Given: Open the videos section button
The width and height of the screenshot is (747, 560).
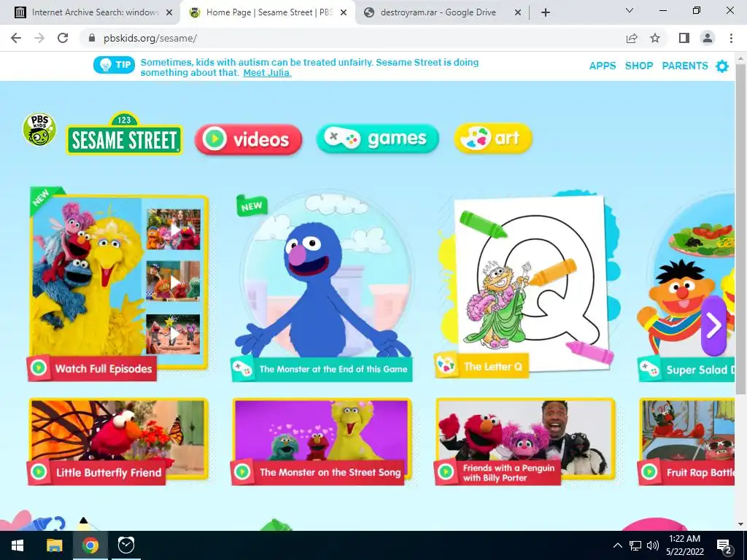Looking at the screenshot, I should coord(248,139).
